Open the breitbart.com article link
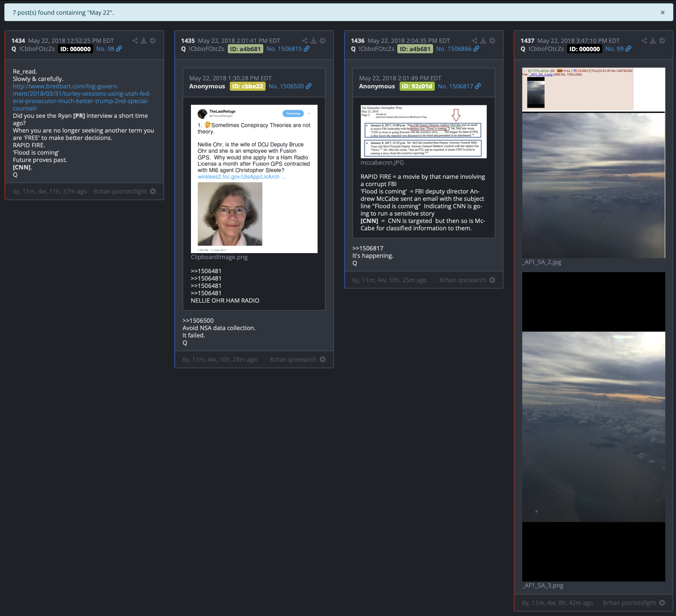Viewport: 676px width, 616px height. [82, 97]
